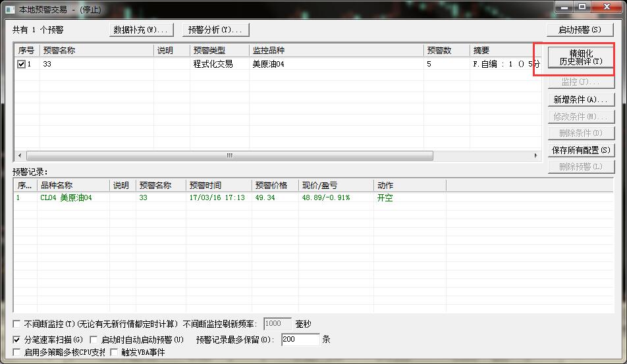The width and height of the screenshot is (627, 364).
Task: Add a new condition via 新增条件
Action: (580, 100)
